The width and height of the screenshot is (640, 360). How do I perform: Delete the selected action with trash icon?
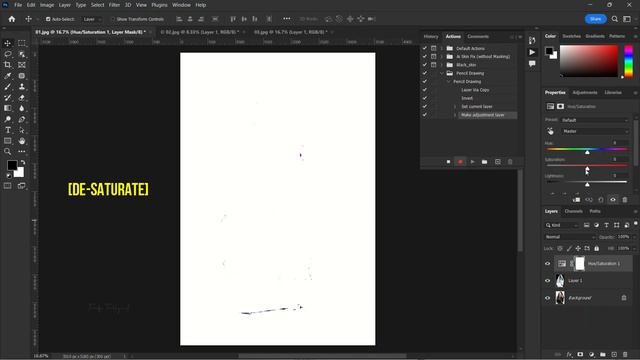510,162
